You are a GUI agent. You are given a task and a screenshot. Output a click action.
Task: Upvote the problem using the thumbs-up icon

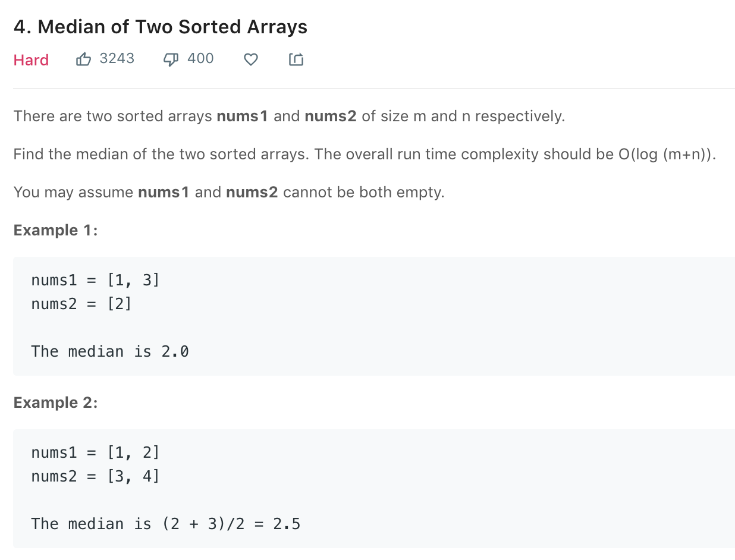coord(83,59)
